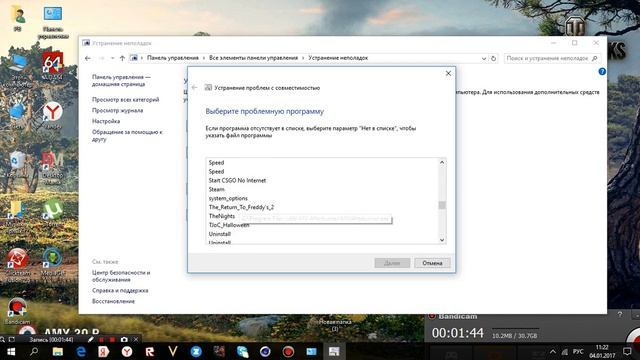Click the Панель управления breadcrumb
Image resolution: width=640 pixels, height=360 pixels.
pyautogui.click(x=173, y=58)
